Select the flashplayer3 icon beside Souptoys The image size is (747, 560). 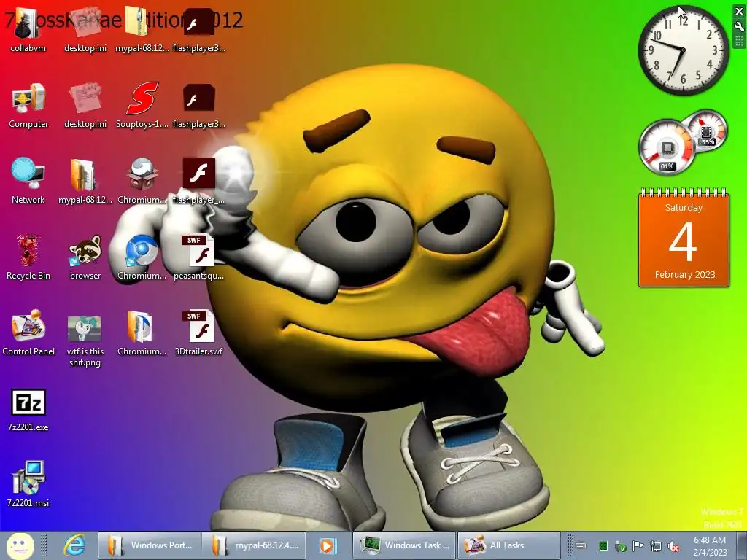coord(198,105)
